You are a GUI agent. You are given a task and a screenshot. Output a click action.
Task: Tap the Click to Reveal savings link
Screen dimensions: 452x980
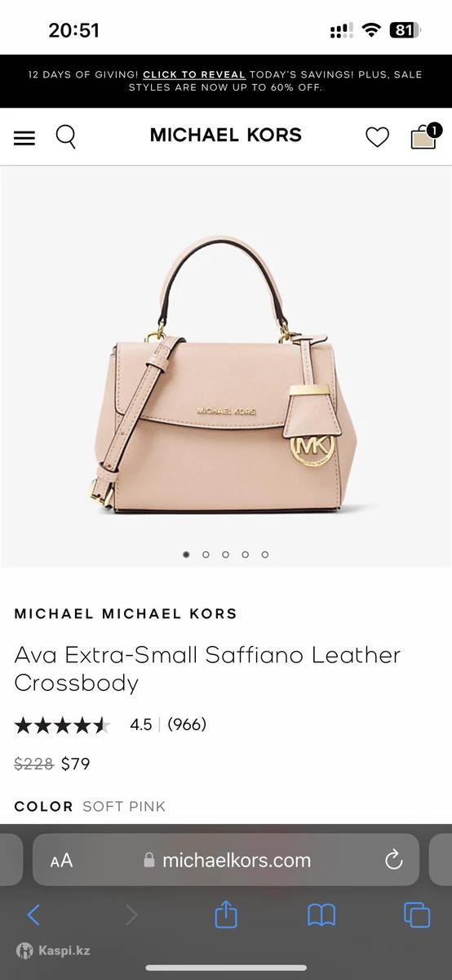(194, 74)
